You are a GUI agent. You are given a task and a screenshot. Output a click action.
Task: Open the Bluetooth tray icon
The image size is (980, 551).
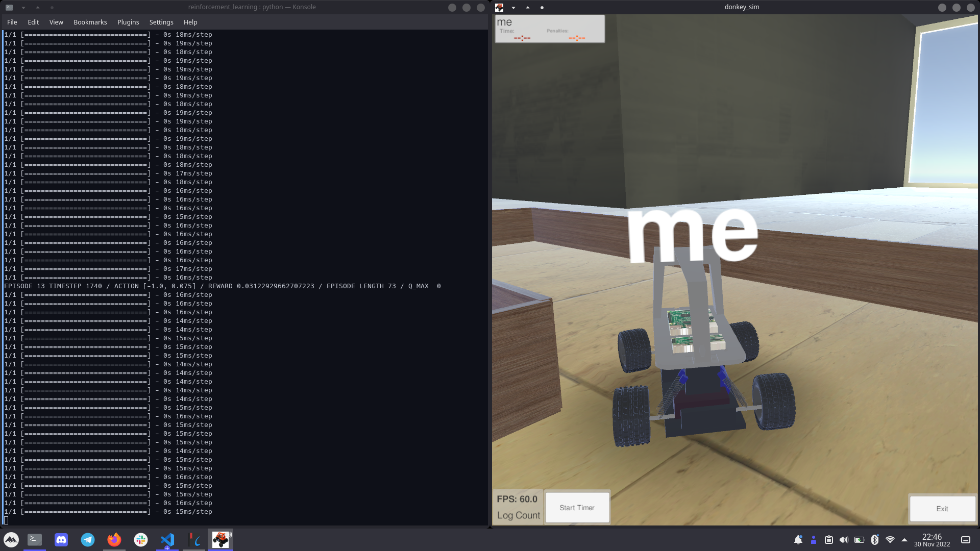click(x=875, y=540)
